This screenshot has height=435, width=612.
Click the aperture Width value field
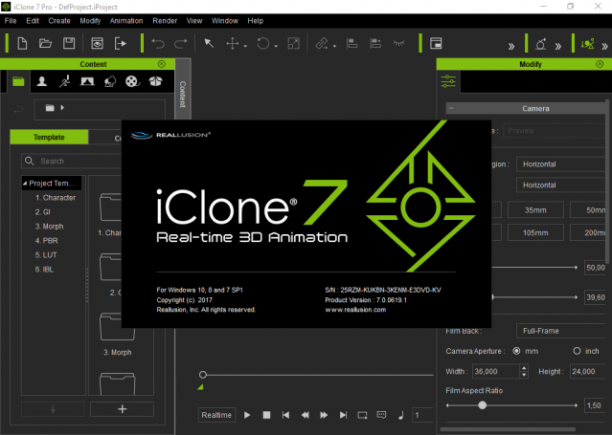(495, 371)
